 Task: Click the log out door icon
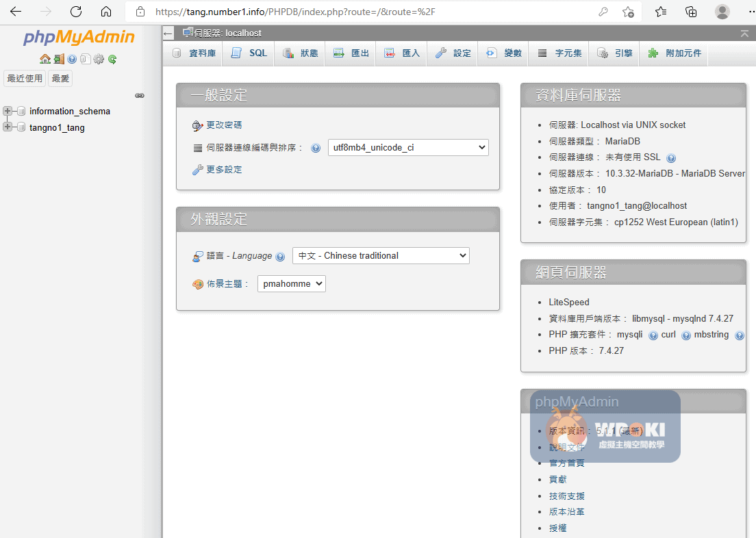pos(59,60)
